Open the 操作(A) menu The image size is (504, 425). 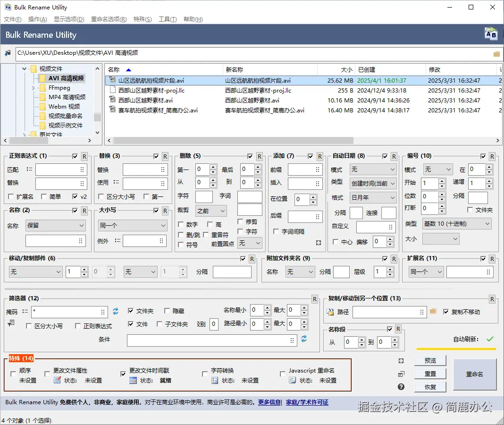click(38, 19)
